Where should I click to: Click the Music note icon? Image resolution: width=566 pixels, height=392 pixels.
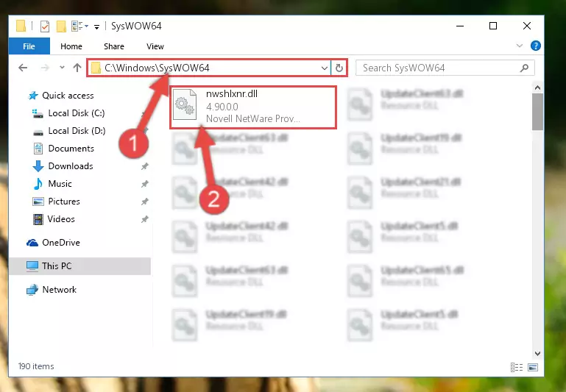[x=38, y=184]
